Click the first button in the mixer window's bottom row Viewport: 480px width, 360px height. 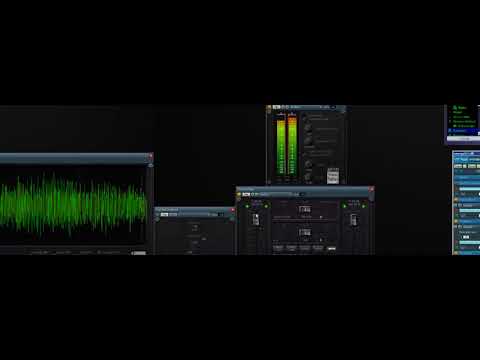coord(278,248)
